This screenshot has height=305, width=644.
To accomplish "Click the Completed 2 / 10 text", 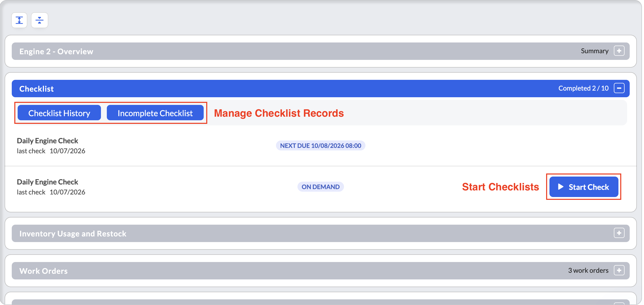I will tap(583, 88).
